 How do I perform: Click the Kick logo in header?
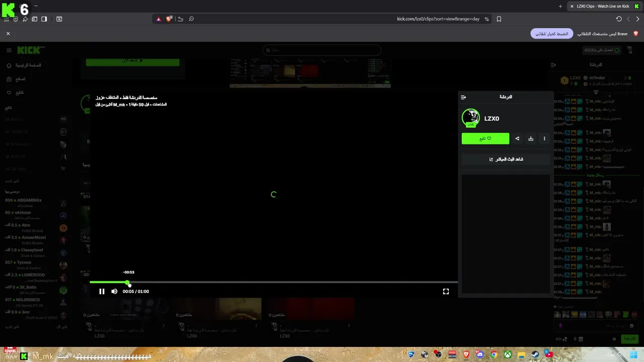coord(31,50)
